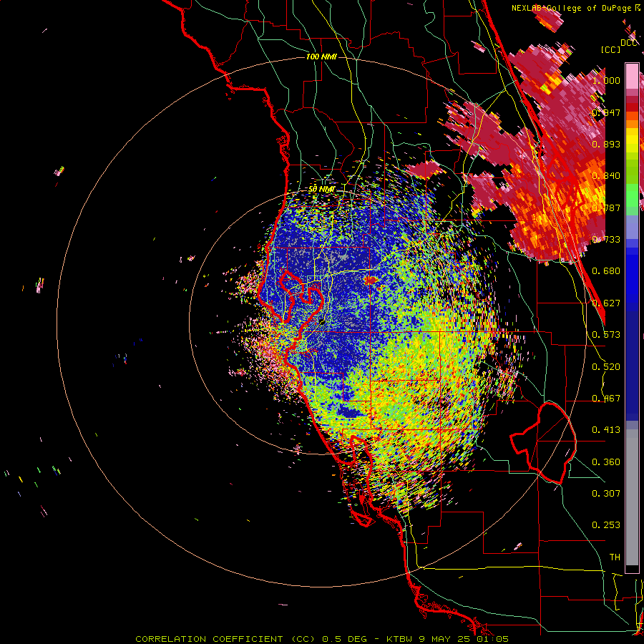Click the small red echo east of Tampa Bay
The height and width of the screenshot is (644, 644).
370,280
